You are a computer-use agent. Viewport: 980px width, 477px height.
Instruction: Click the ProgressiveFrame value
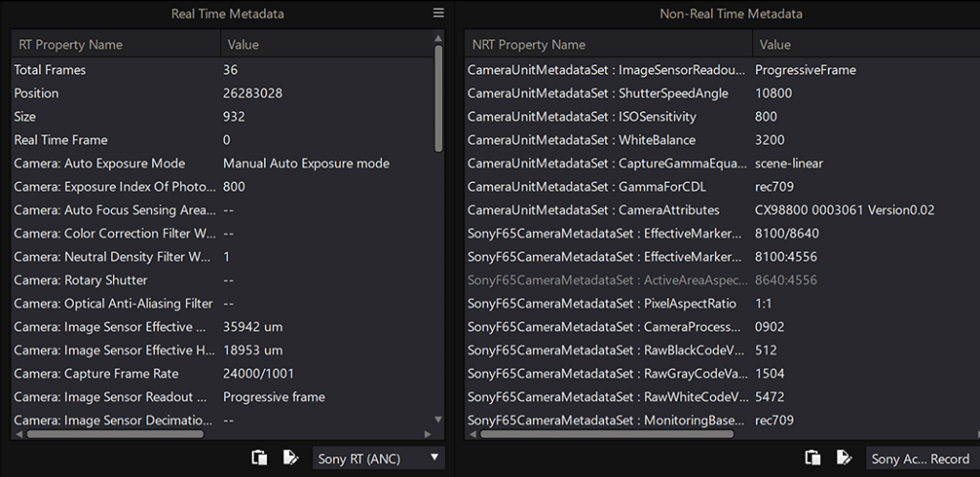pos(806,70)
